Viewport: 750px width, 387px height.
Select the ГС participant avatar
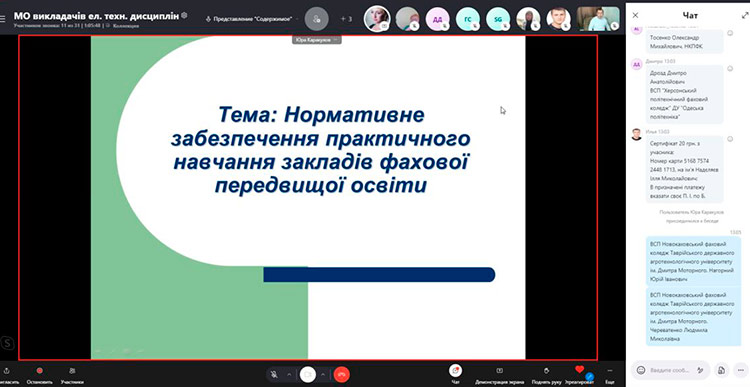tap(467, 19)
